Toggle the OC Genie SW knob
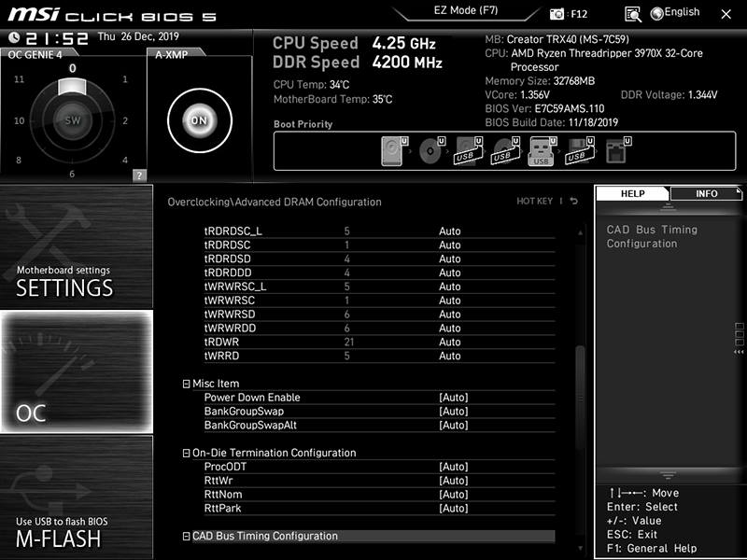This screenshot has height=560, width=747. 73,120
